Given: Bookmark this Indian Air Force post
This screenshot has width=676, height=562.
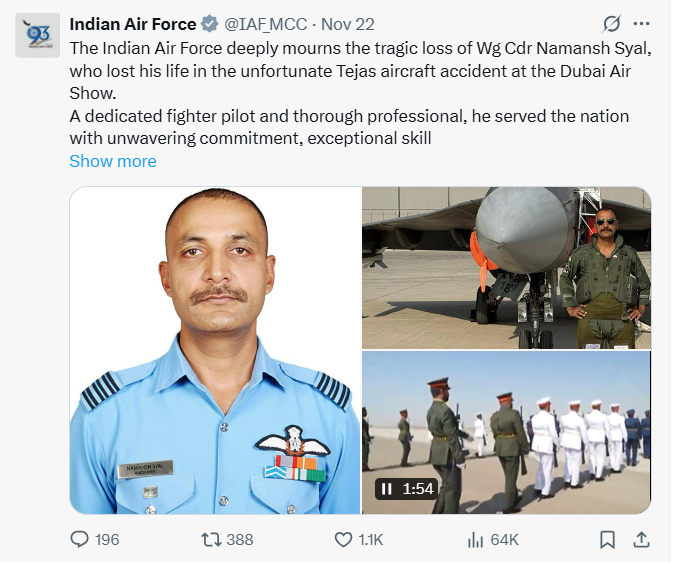Looking at the screenshot, I should [607, 539].
